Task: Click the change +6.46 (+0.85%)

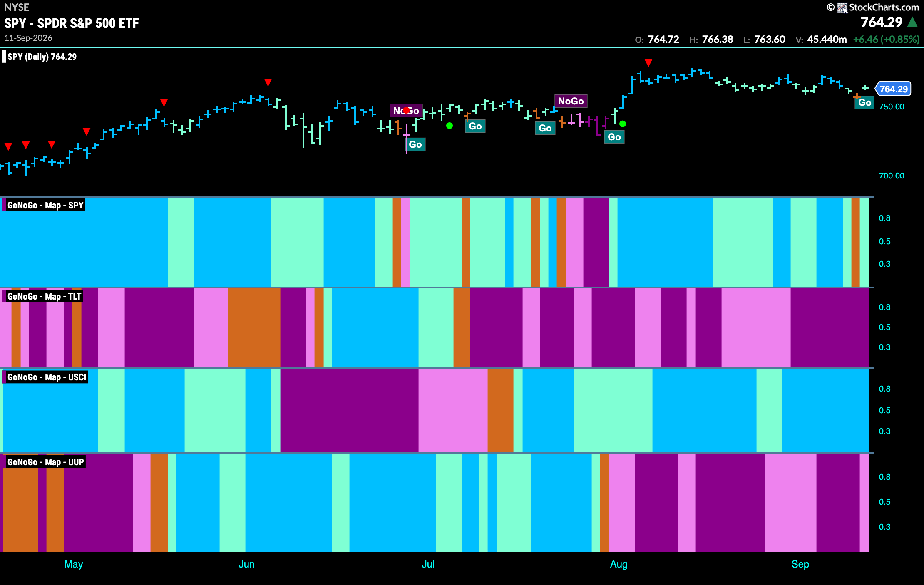Action: point(886,40)
